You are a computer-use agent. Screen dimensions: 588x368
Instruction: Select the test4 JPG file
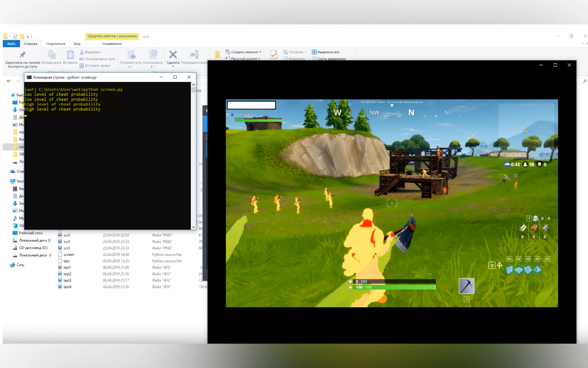coord(67,287)
